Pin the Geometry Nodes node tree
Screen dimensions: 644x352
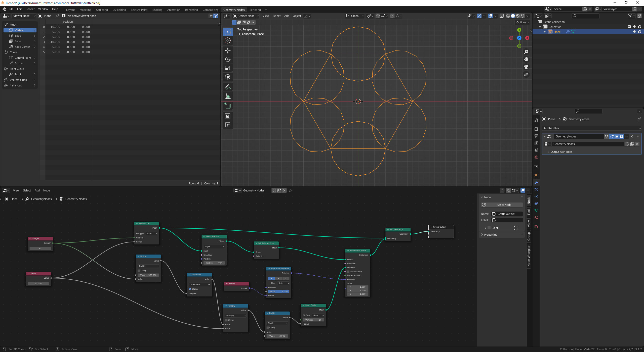pos(291,190)
